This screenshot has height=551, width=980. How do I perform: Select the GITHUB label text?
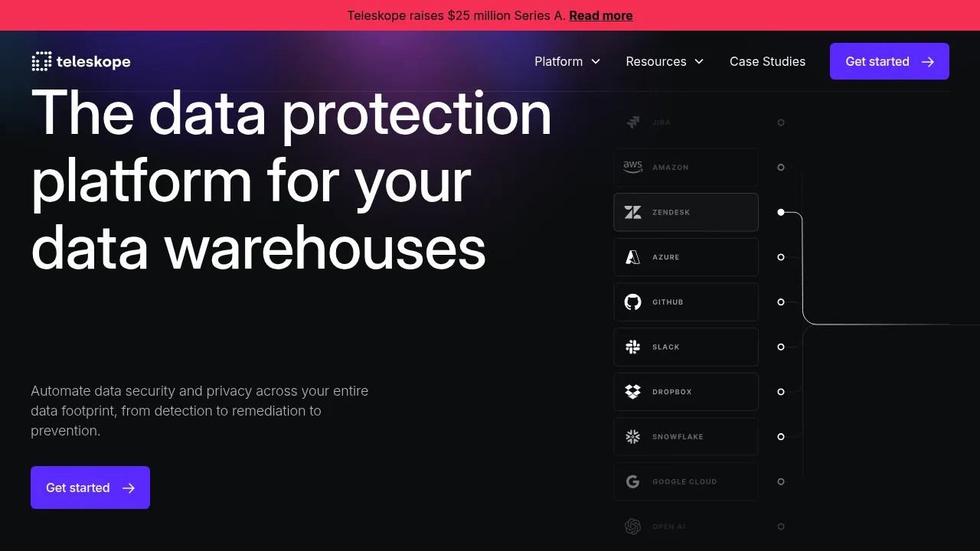point(668,302)
